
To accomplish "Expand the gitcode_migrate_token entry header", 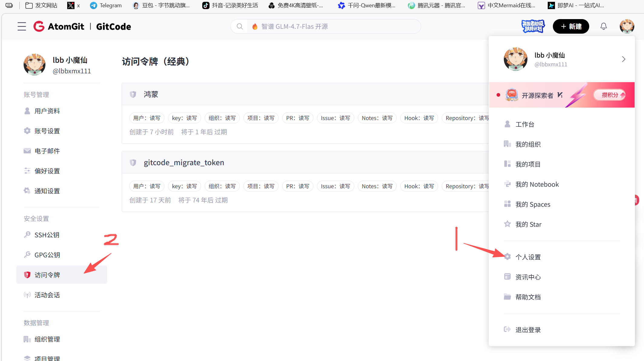I will [x=184, y=163].
